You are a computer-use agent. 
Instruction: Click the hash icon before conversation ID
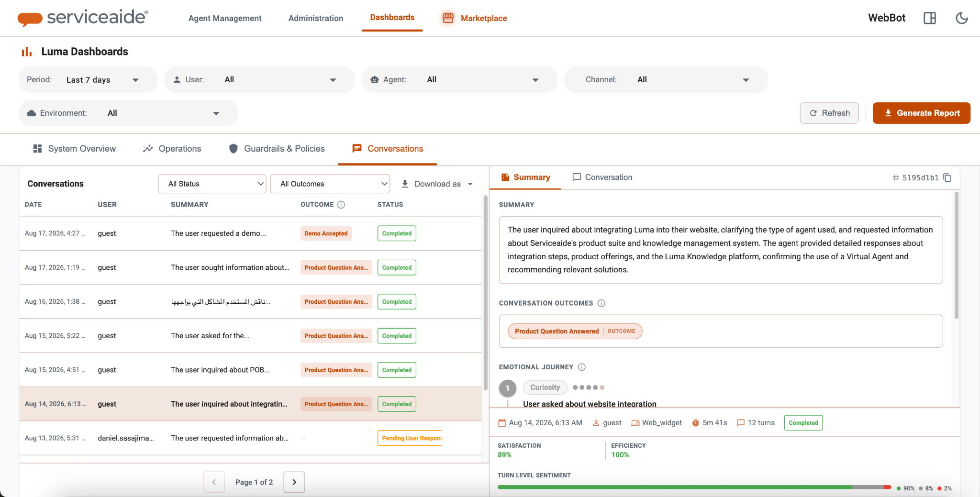coord(896,178)
